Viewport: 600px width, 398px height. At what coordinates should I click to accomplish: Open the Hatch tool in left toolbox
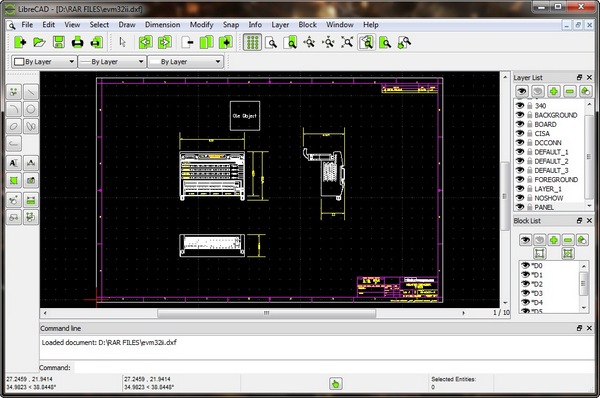14,180
